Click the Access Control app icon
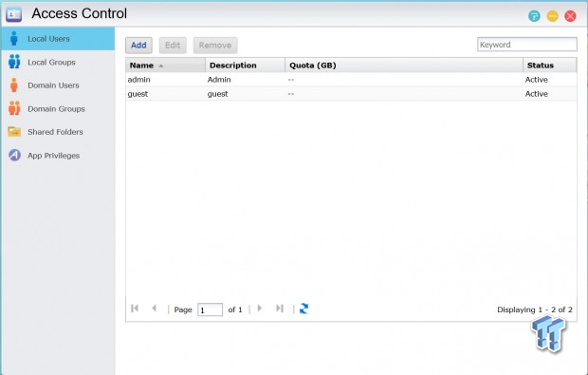This screenshot has height=375, width=588. (14, 14)
